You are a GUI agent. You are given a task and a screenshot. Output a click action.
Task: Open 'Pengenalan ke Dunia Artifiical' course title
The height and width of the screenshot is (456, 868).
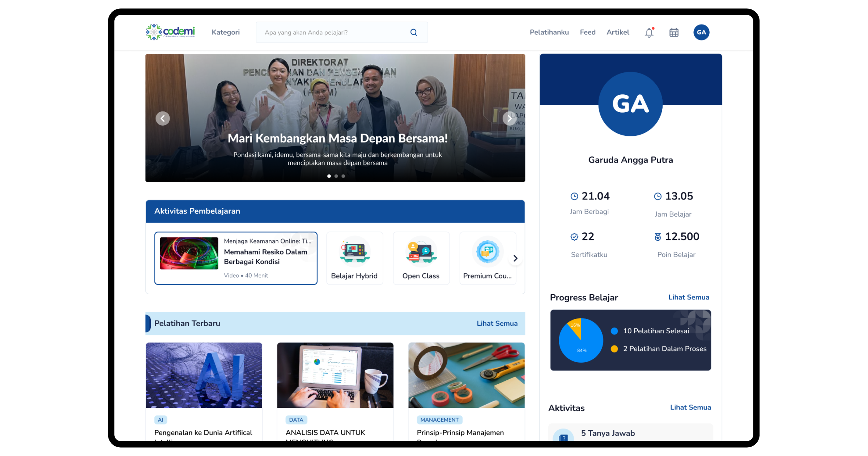click(x=203, y=432)
